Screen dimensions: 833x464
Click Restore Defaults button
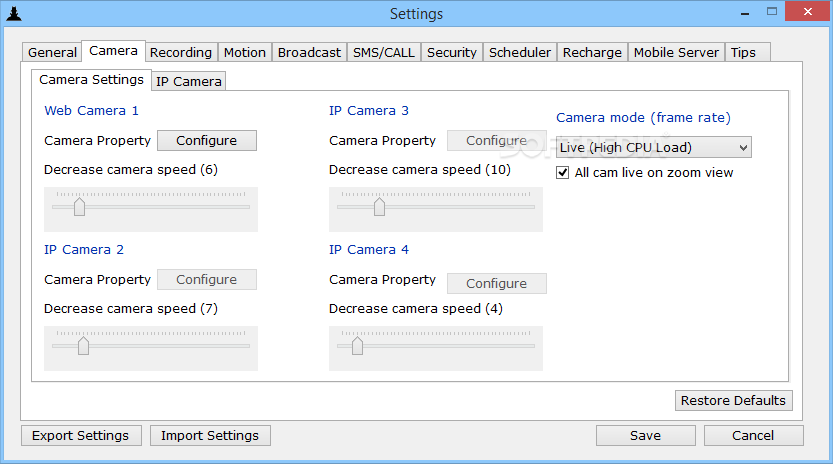(733, 400)
